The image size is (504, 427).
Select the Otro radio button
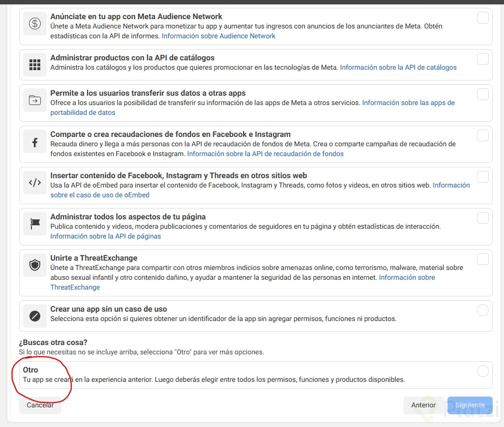[x=482, y=371]
